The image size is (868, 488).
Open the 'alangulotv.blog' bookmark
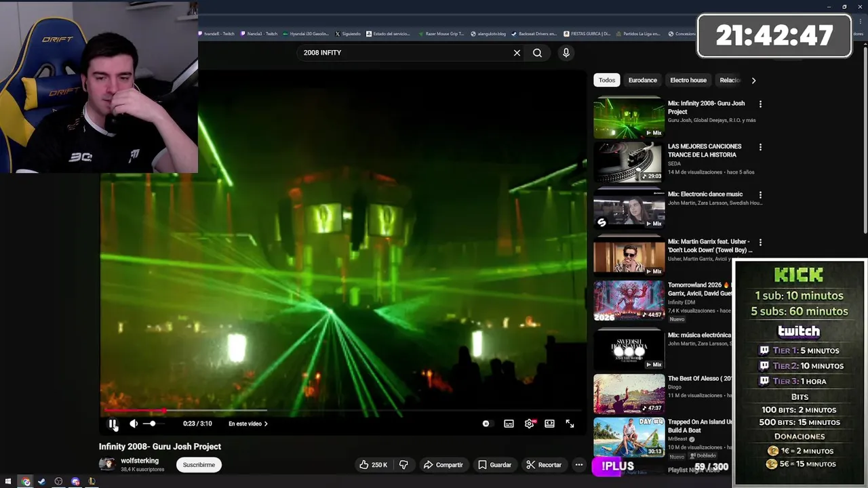(488, 34)
